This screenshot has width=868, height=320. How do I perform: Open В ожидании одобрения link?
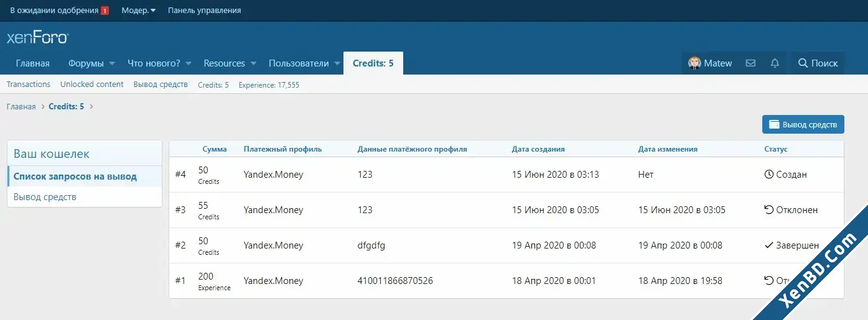coord(54,11)
